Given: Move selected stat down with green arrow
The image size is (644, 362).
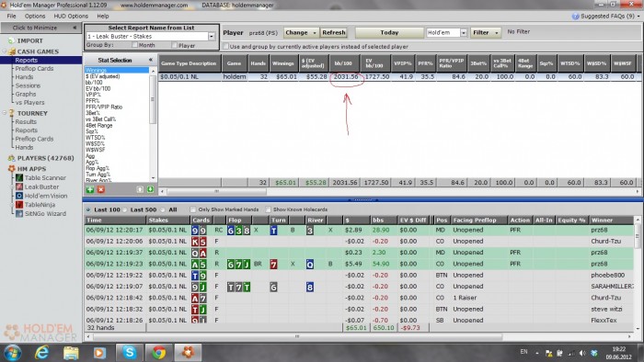Looking at the screenshot, I should 150,189.
